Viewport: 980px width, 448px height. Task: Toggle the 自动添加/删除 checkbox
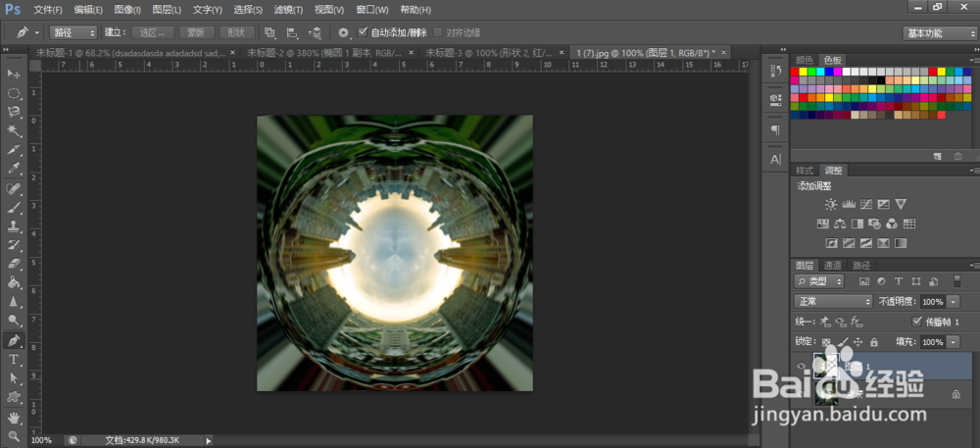click(x=364, y=32)
